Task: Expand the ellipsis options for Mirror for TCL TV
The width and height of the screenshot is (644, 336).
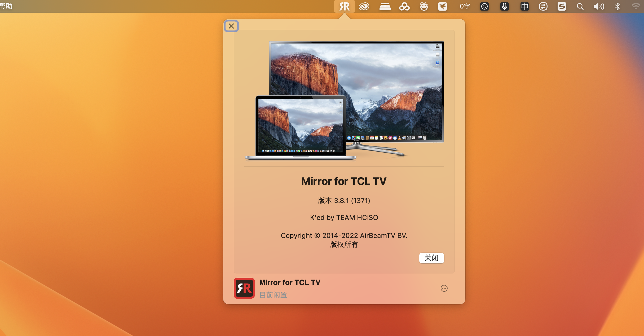Action: click(444, 288)
